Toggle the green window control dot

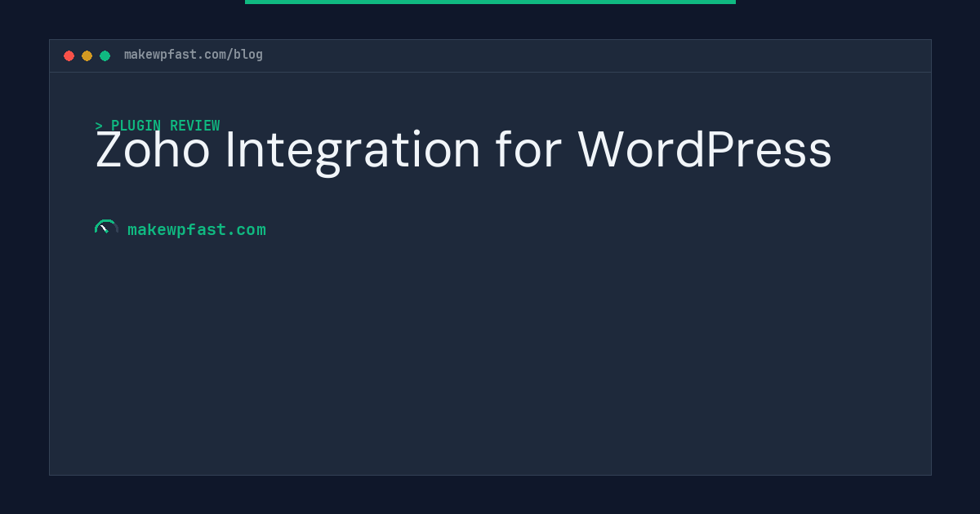[105, 55]
